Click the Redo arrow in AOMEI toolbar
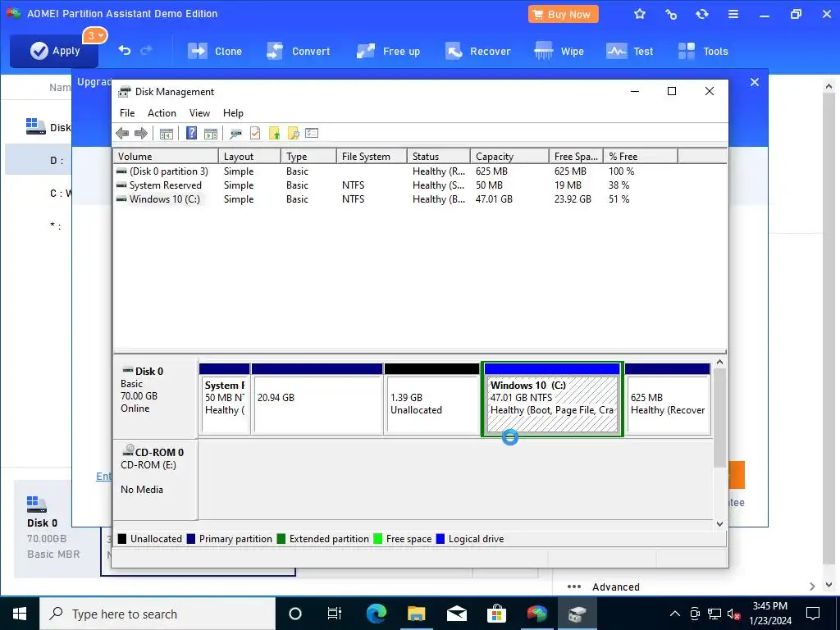This screenshot has height=630, width=840. point(146,50)
